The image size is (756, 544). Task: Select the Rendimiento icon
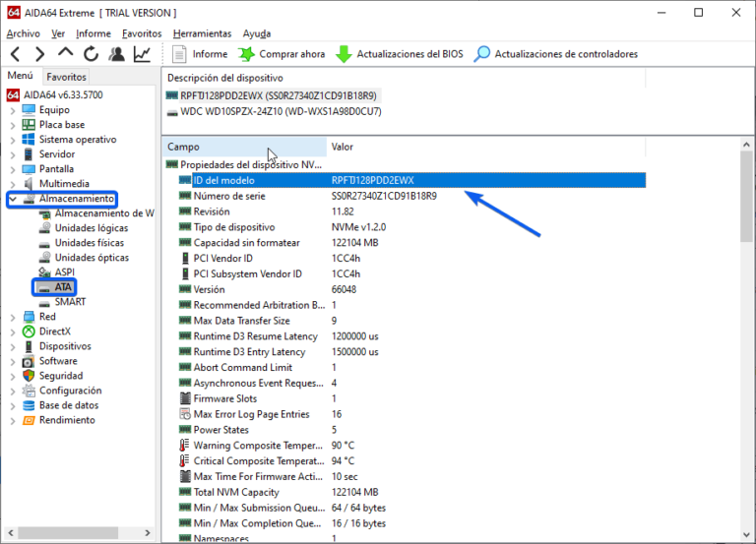(x=29, y=421)
